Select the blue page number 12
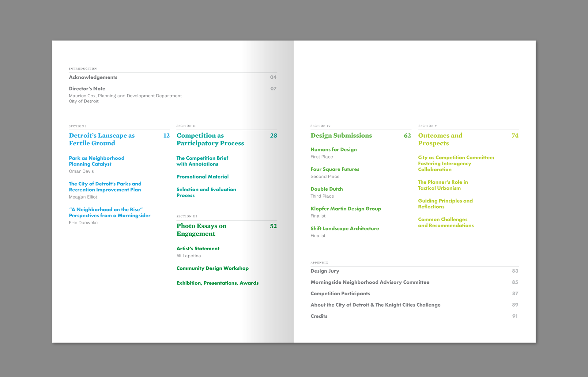Viewport: 588px width, 377px height. tap(166, 136)
